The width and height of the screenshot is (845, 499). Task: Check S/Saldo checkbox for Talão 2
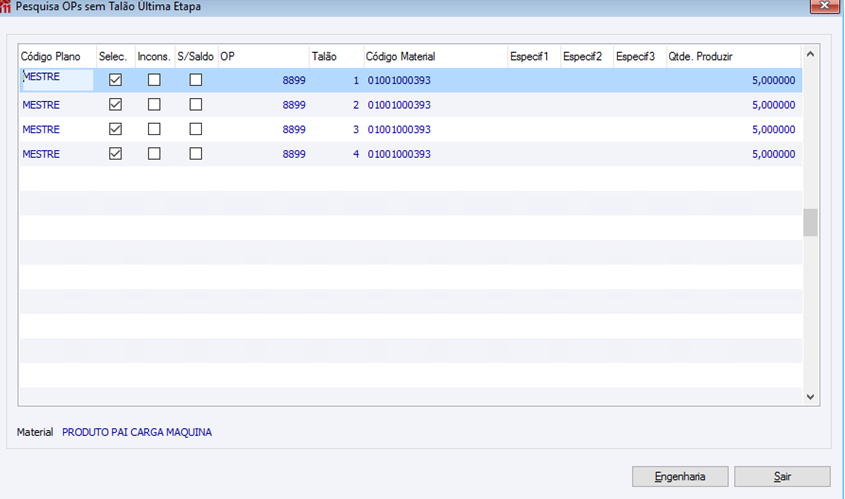(x=196, y=105)
